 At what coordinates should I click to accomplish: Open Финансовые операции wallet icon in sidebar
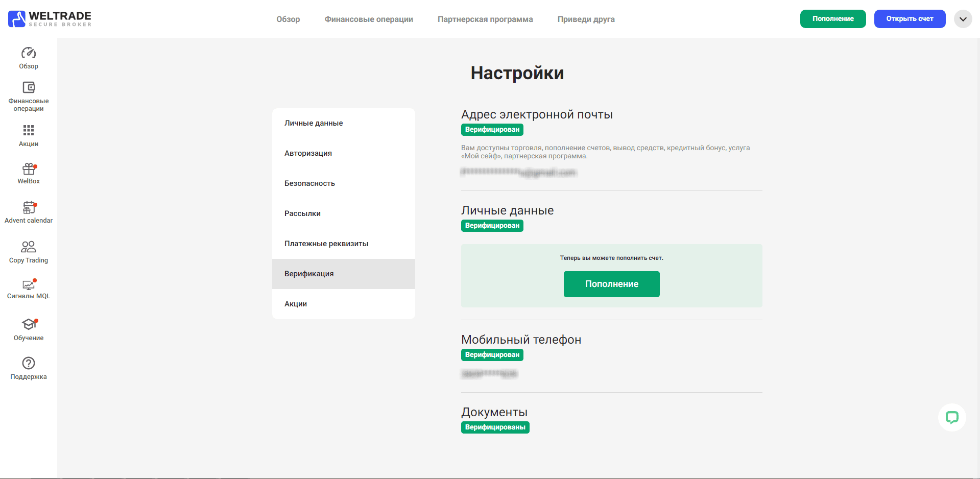point(29,87)
